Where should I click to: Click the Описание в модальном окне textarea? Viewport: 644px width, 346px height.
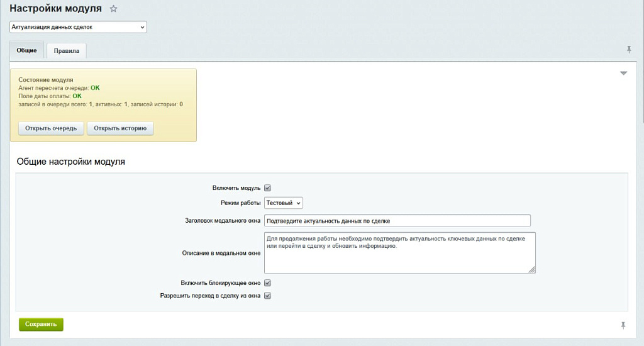click(399, 253)
